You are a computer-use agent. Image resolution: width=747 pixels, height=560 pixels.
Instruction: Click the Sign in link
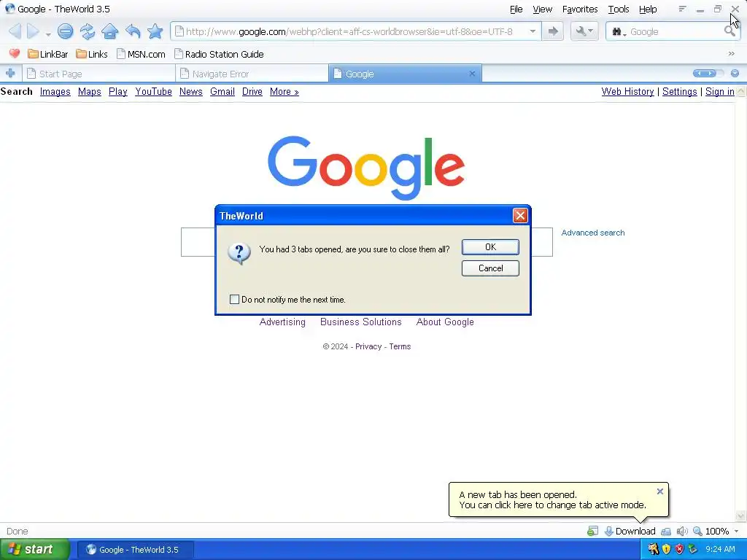point(719,91)
